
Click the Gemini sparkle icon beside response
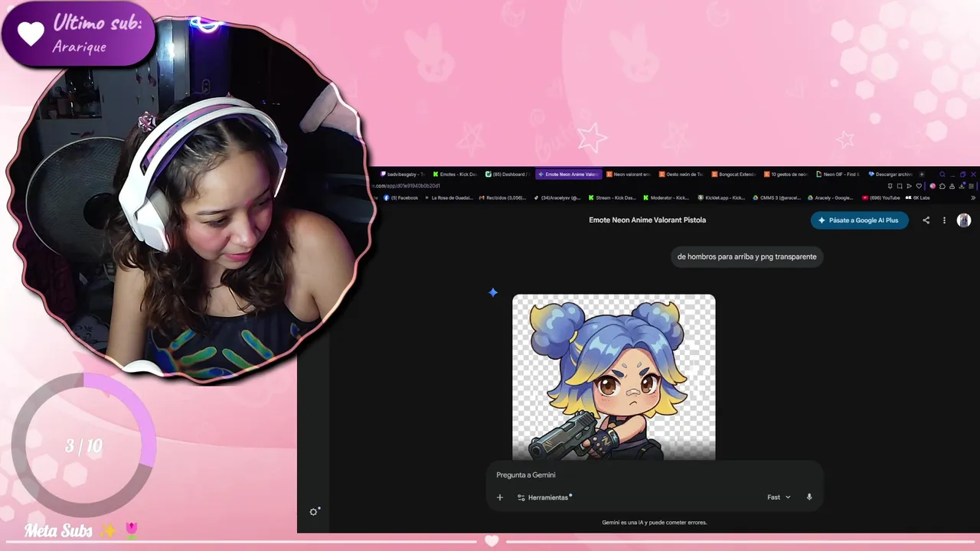[493, 292]
